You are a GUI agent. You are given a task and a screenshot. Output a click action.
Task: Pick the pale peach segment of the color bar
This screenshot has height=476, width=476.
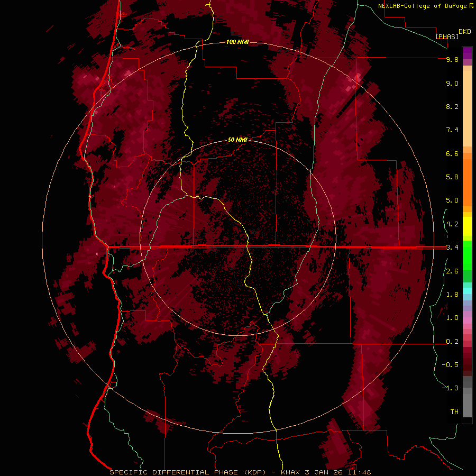click(x=467, y=108)
